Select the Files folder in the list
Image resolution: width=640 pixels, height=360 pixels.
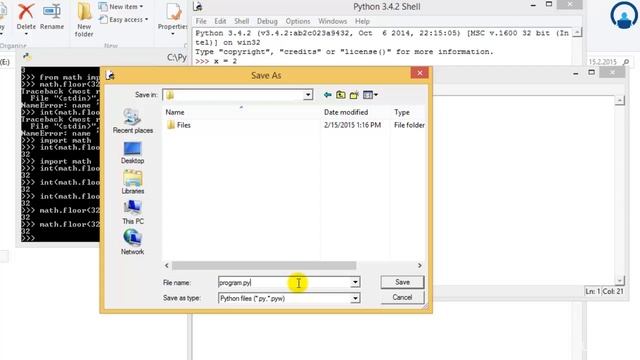click(179, 125)
